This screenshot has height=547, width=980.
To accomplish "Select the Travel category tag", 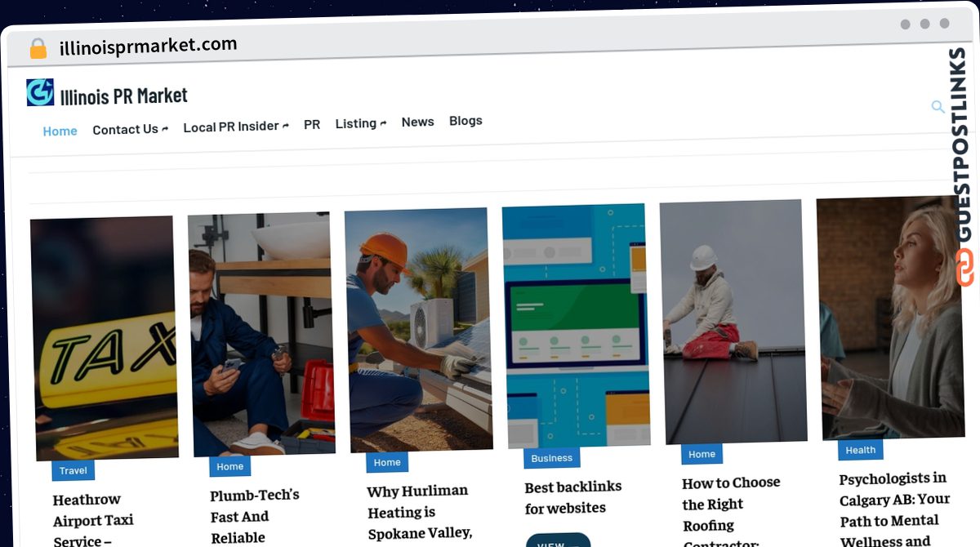I will point(73,470).
